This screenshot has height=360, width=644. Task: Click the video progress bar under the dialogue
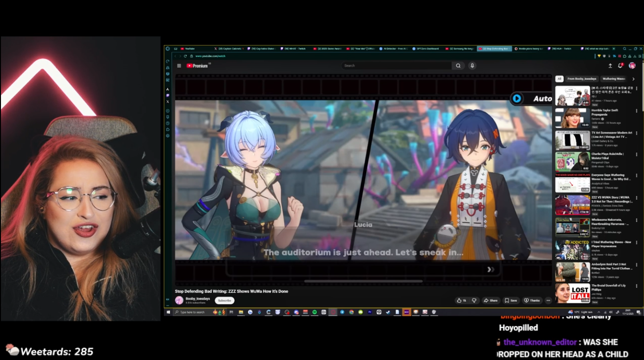click(363, 281)
